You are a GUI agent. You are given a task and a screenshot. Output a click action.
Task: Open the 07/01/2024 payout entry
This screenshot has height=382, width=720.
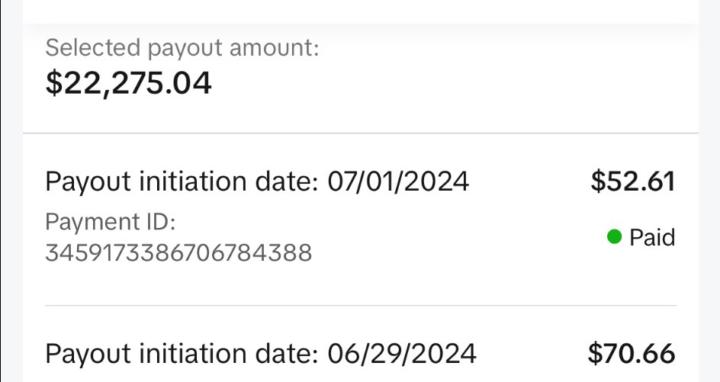(x=360, y=219)
